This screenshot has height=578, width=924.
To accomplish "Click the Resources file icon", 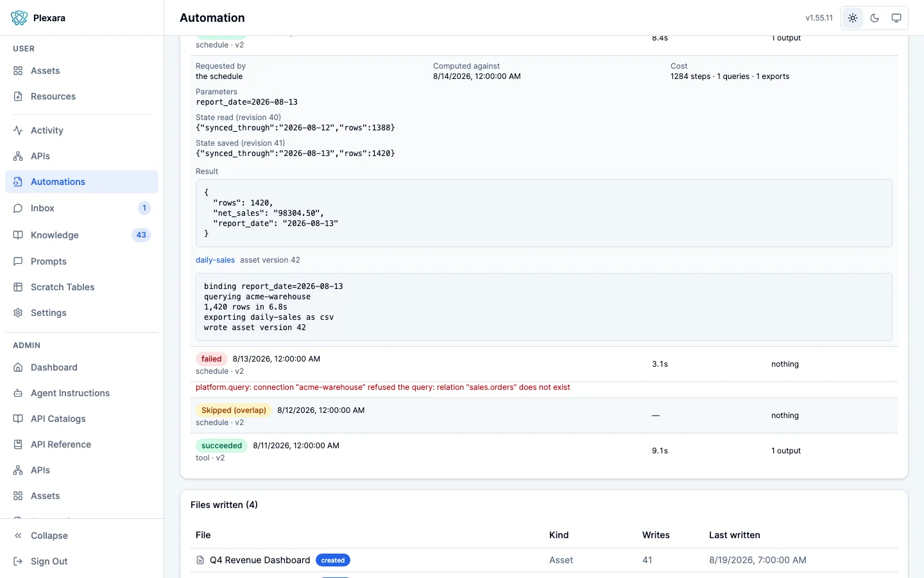I will pyautogui.click(x=18, y=96).
